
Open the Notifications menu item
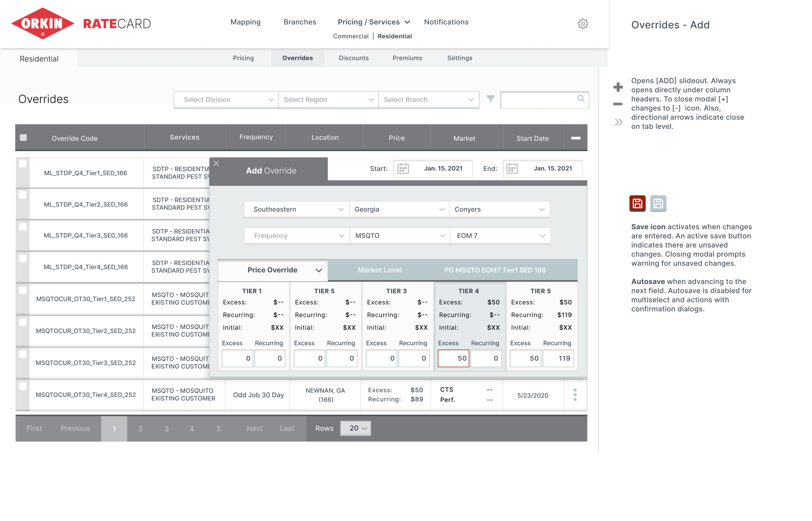click(446, 22)
